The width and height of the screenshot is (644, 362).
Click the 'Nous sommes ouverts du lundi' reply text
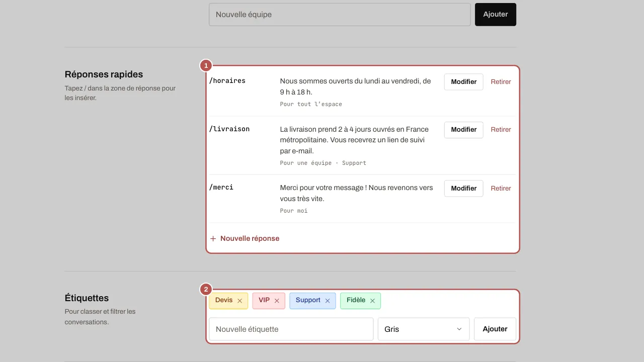(x=355, y=86)
